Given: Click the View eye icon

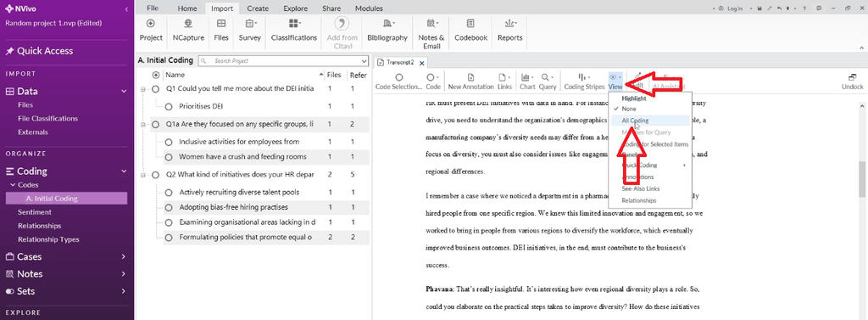Looking at the screenshot, I should point(614,77).
